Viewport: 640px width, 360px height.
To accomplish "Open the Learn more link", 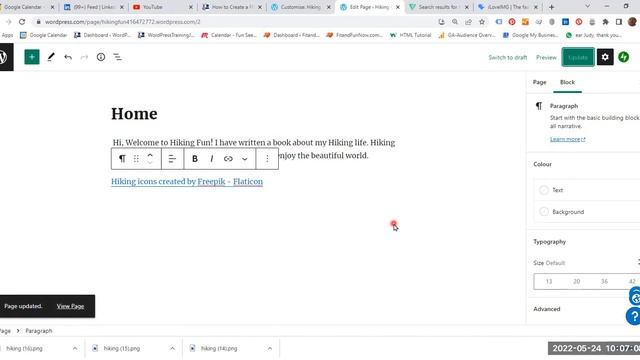I will tap(567, 139).
